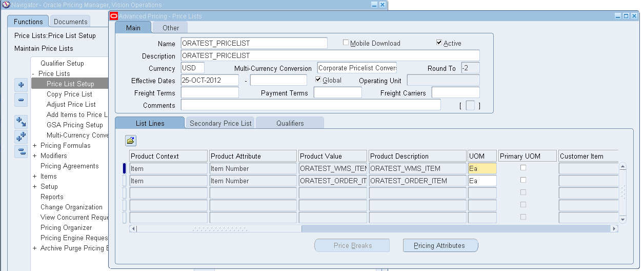Screen dimensions: 644x271
Task: Click the Collapse All icon in Navigator
Action: coord(21,151)
